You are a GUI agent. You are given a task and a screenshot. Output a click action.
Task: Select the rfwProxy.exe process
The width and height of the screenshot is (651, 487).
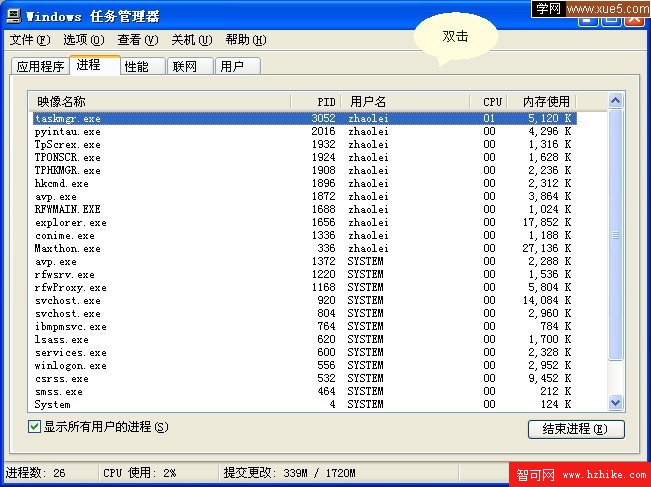(305, 287)
